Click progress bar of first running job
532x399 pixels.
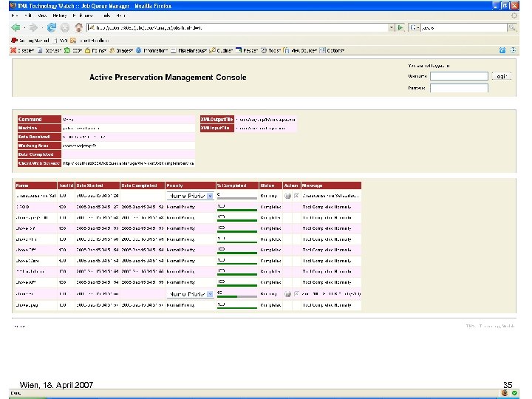236,198
